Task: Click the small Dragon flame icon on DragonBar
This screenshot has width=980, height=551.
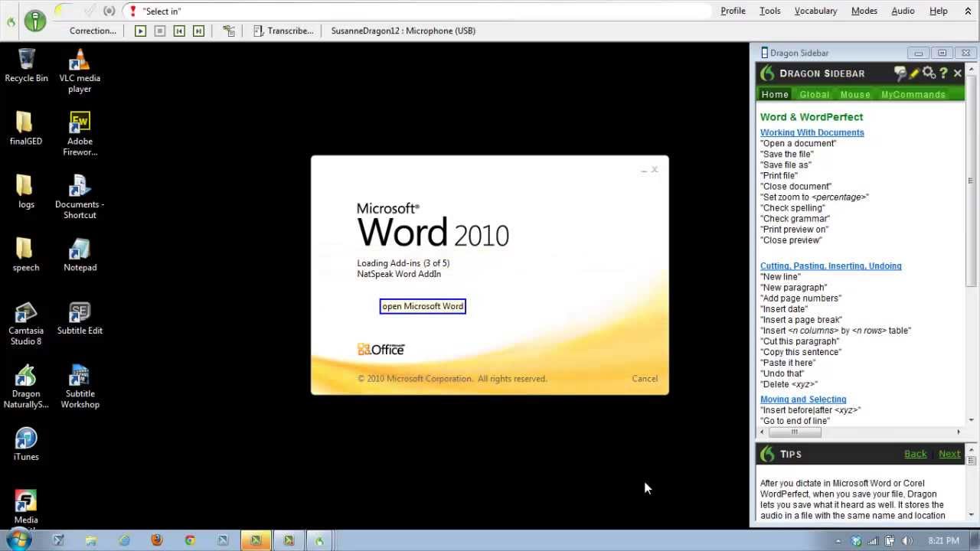Action: coord(11,21)
